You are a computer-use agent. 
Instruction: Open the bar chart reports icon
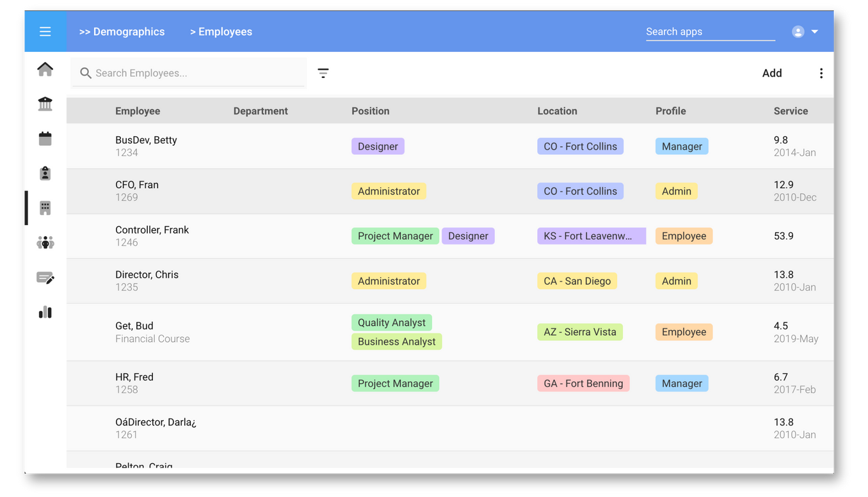tap(45, 312)
